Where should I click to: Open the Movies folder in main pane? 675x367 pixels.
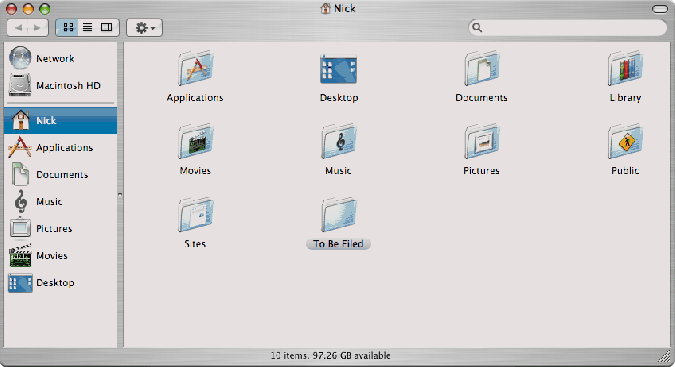click(196, 142)
